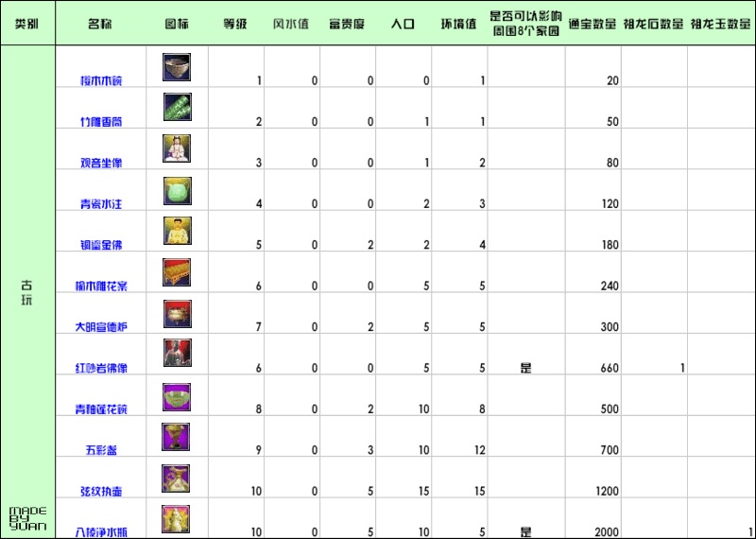Click the 红砂岩佛像 name link
The image size is (756, 539).
[101, 368]
